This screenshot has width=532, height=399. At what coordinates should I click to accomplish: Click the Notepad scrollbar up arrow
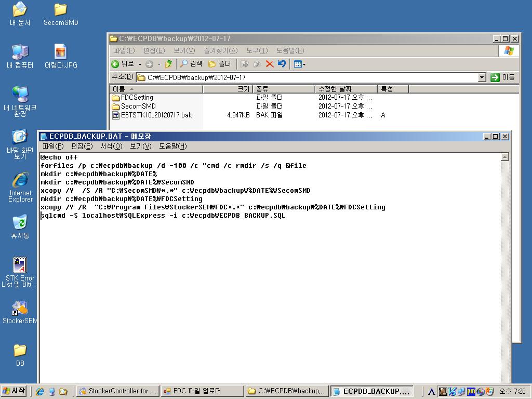coord(505,157)
